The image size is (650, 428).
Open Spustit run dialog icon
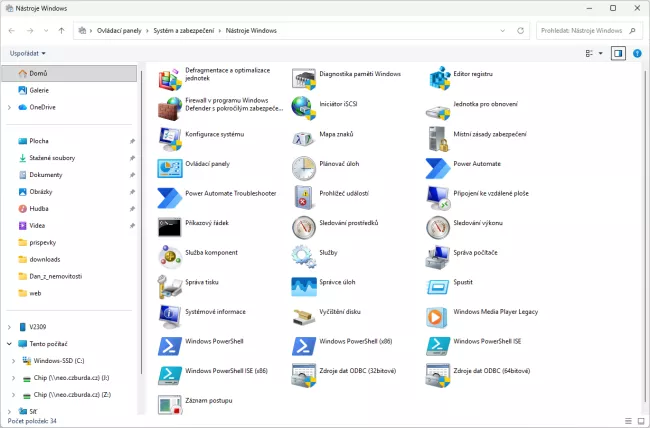438,287
